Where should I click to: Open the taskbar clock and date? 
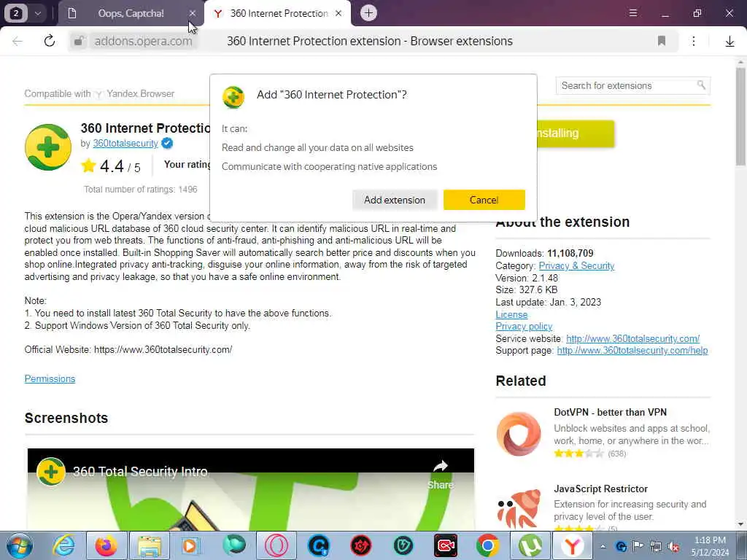pyautogui.click(x=711, y=546)
